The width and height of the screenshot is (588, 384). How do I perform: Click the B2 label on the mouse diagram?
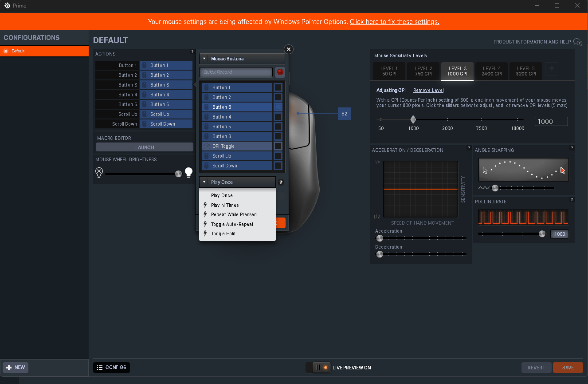click(344, 114)
